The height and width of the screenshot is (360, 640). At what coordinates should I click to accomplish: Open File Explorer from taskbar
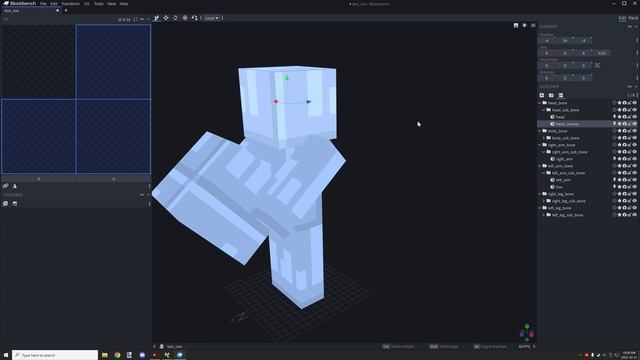click(x=105, y=355)
